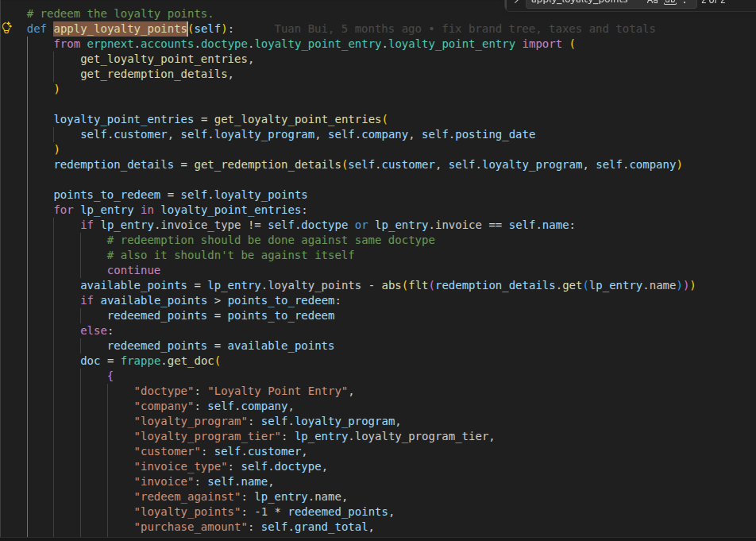Click the 'import' keyword on the from line

[x=542, y=44]
